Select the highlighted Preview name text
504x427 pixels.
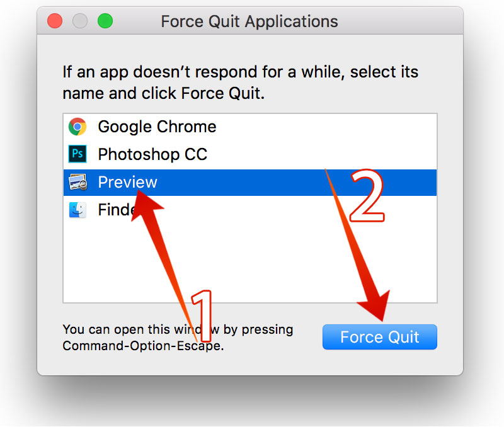(128, 182)
